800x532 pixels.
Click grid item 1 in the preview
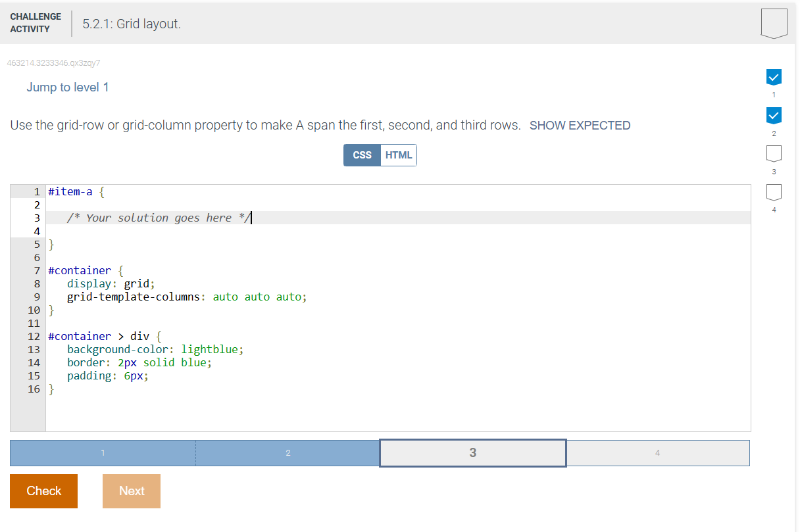point(102,452)
